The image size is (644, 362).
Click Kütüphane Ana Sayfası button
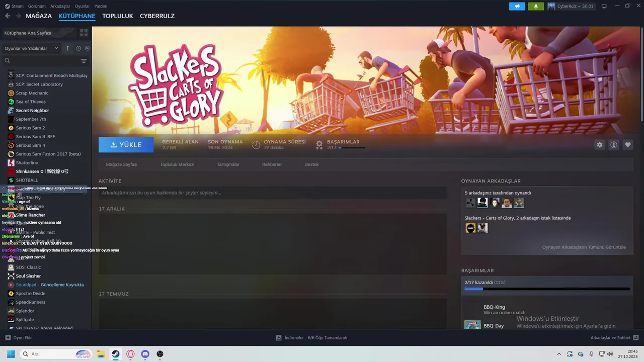coord(39,33)
